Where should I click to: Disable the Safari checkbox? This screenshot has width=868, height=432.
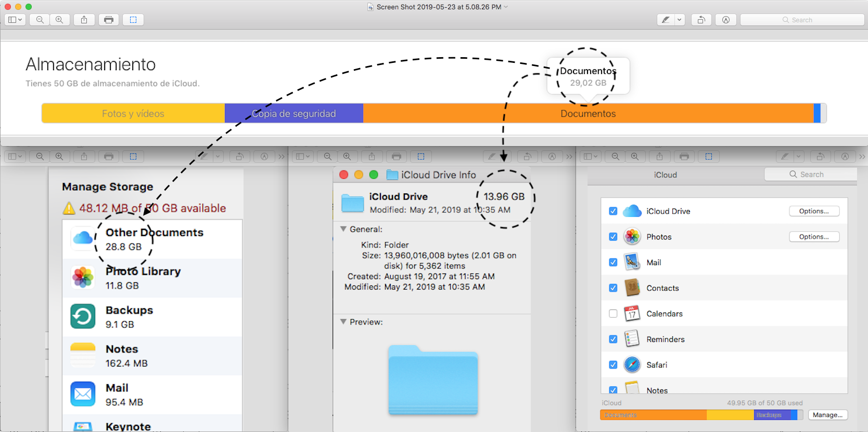[x=613, y=365]
